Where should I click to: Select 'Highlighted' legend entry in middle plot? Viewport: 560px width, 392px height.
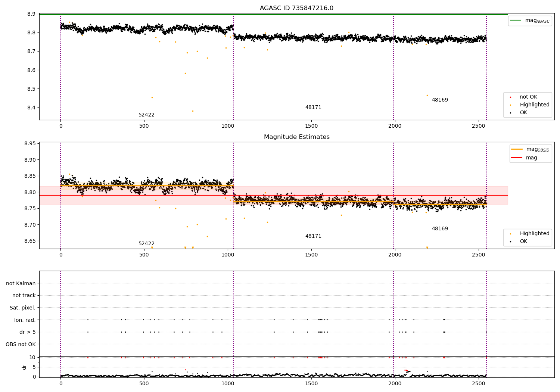535,234
